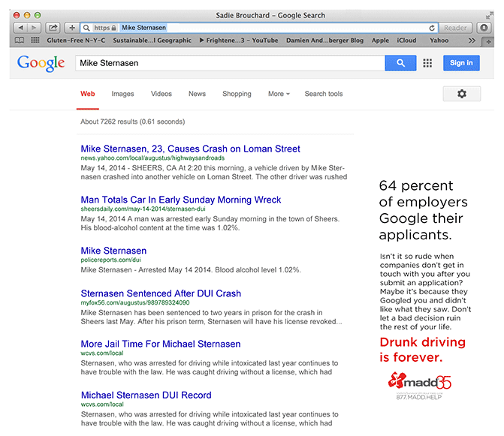Click the policereports.com/dui URL

(111, 260)
